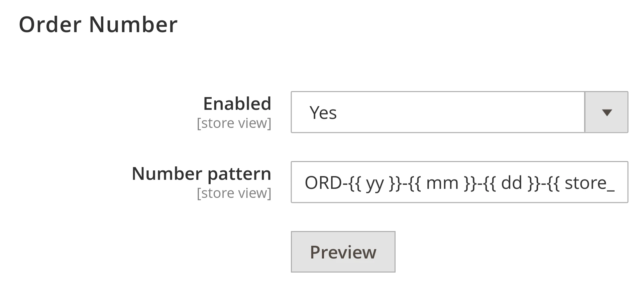This screenshot has height=299, width=644.
Task: Click the Yes text in the select box
Action: point(323,113)
